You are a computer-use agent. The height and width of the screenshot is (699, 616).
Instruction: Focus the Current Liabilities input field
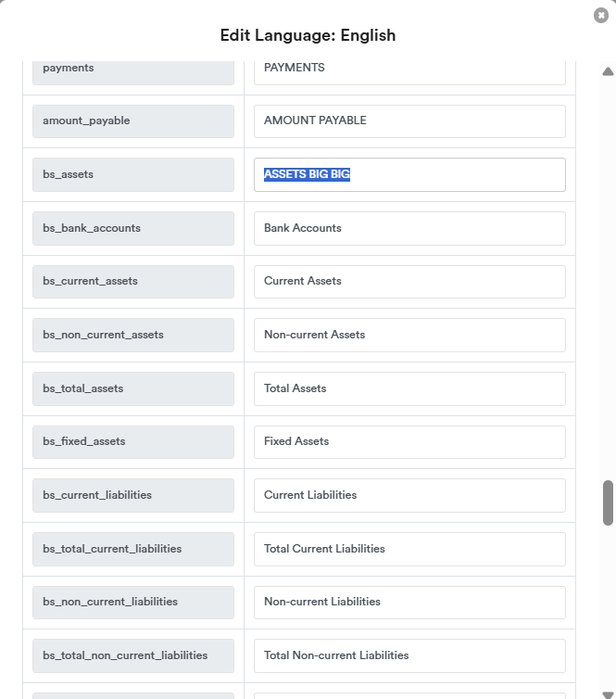pos(409,495)
